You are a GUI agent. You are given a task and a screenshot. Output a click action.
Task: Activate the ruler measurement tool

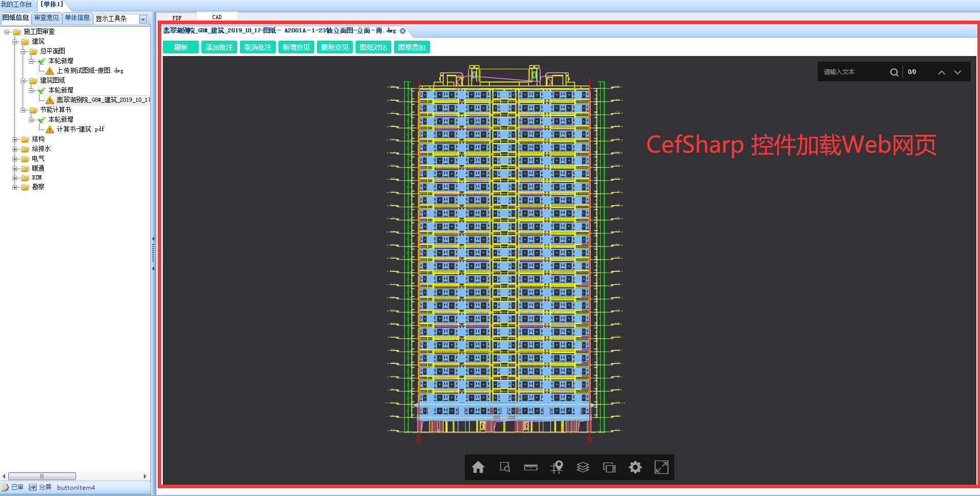click(531, 467)
